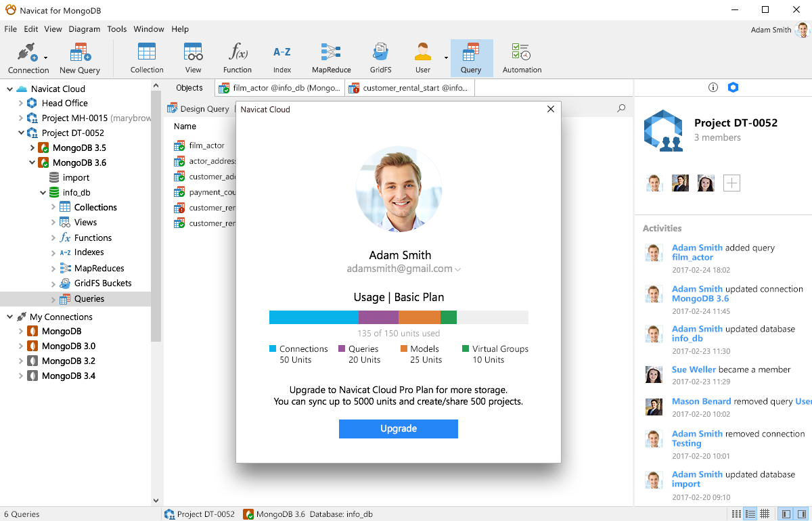The width and height of the screenshot is (812, 521).
Task: Expand Project MH-0015 node
Action: tap(20, 118)
